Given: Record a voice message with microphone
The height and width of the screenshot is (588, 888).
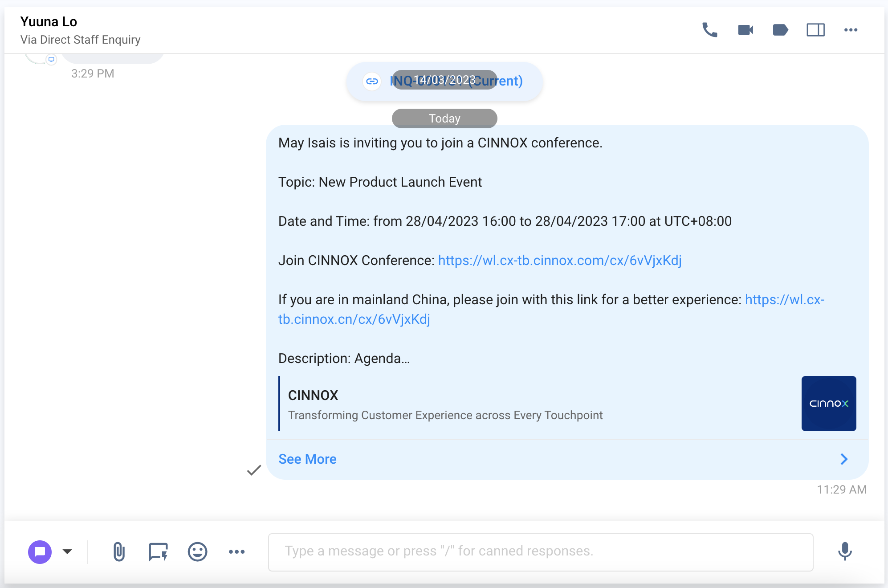Looking at the screenshot, I should (x=844, y=551).
